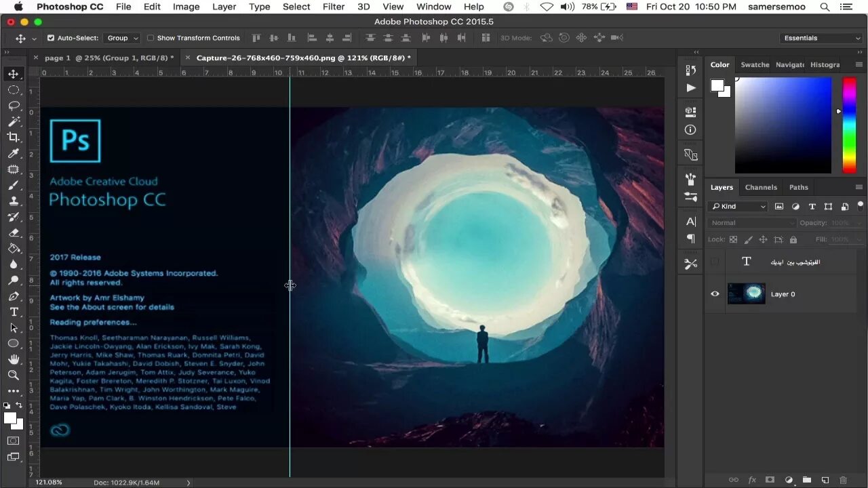Open the Layer menu

[224, 7]
